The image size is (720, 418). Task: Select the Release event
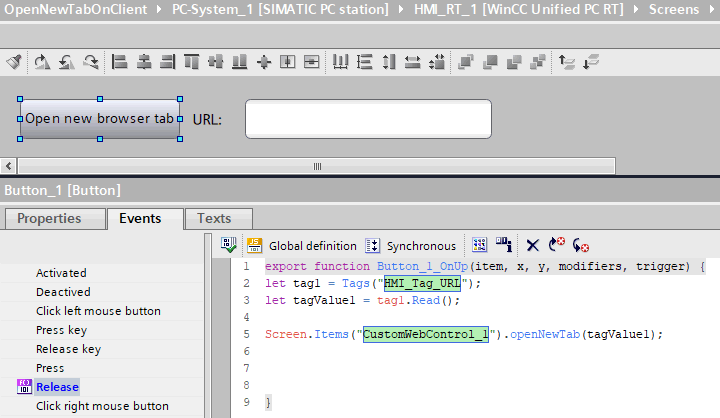(57, 387)
